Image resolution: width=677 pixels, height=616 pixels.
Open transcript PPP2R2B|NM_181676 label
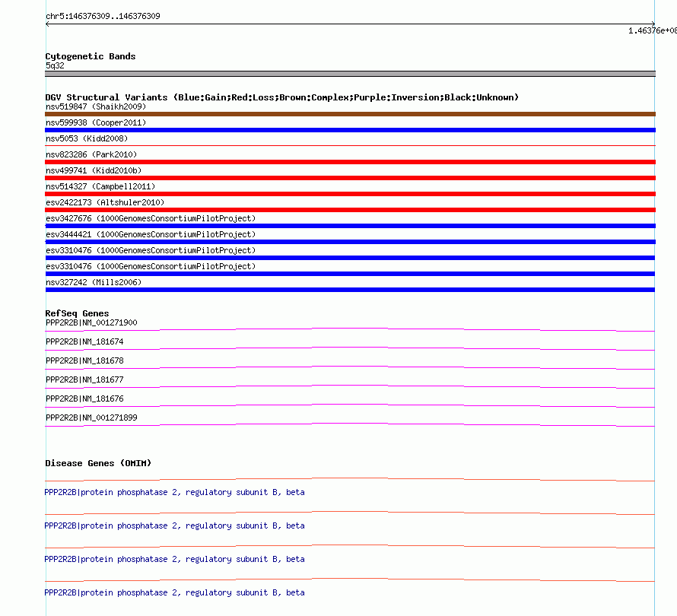(x=84, y=398)
